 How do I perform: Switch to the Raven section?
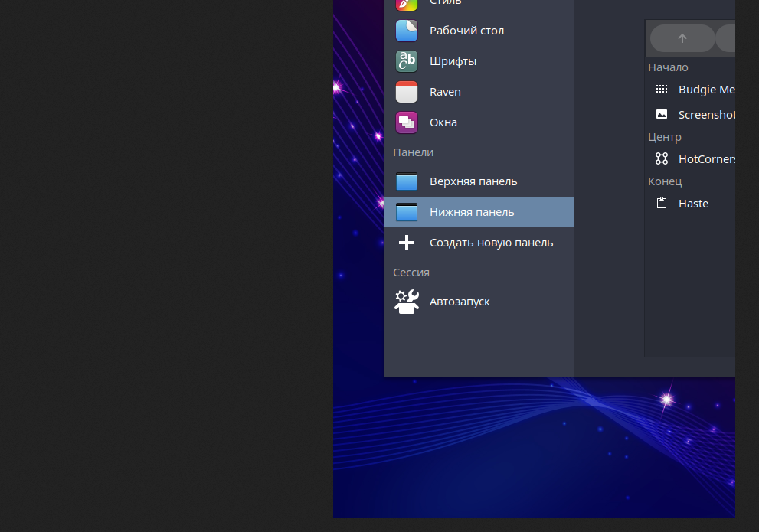point(479,92)
